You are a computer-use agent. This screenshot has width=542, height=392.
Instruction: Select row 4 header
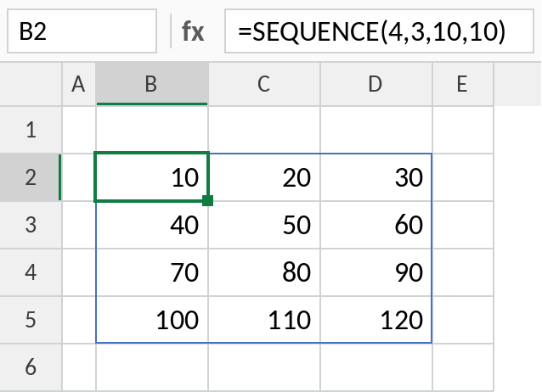31,272
